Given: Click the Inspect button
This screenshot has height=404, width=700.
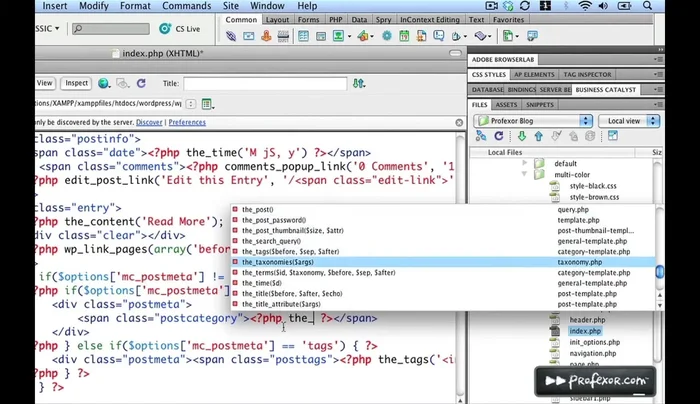Looking at the screenshot, I should pyautogui.click(x=77, y=83).
